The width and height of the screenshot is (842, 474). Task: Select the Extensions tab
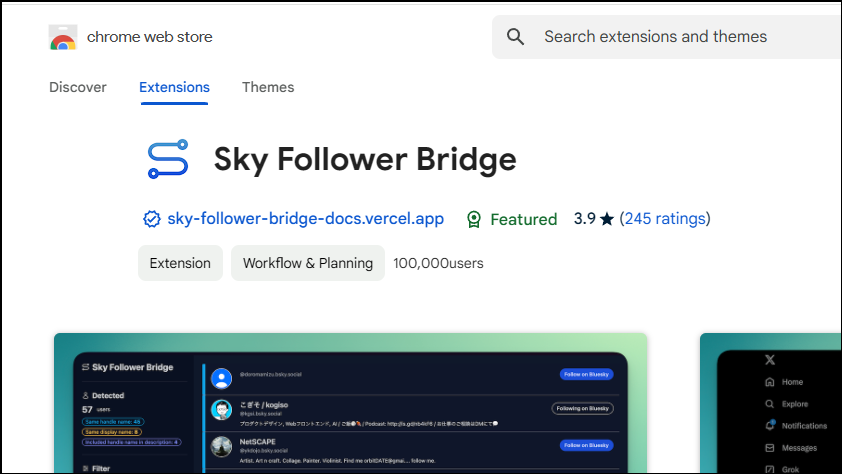(x=175, y=87)
